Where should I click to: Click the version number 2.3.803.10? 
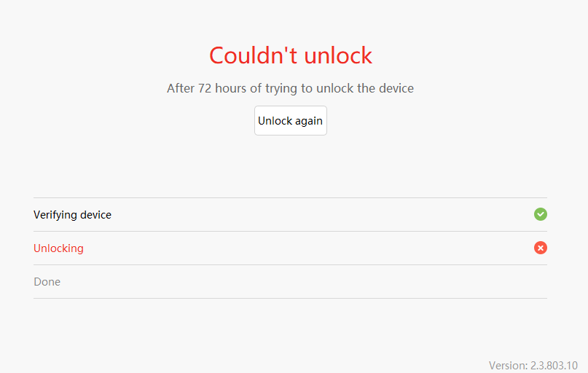point(552,365)
